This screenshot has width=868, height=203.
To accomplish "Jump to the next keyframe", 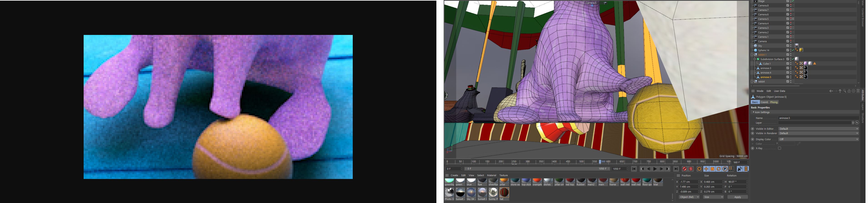I will 668,169.
